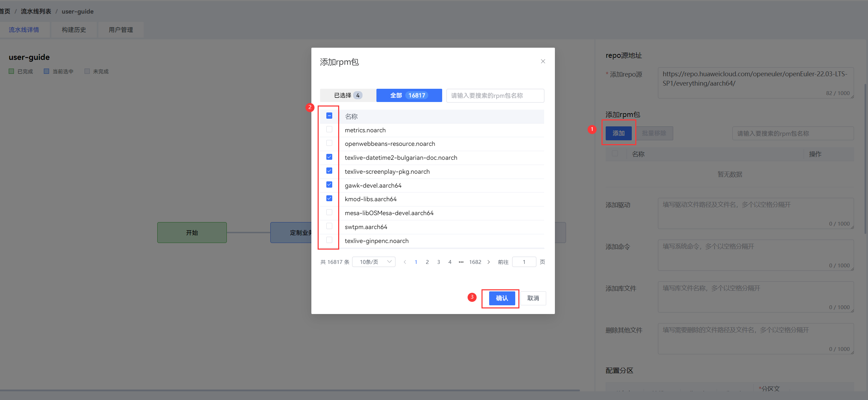The image size is (868, 400).
Task: Select the swtpm.aarch64 checkbox
Action: coord(329,226)
